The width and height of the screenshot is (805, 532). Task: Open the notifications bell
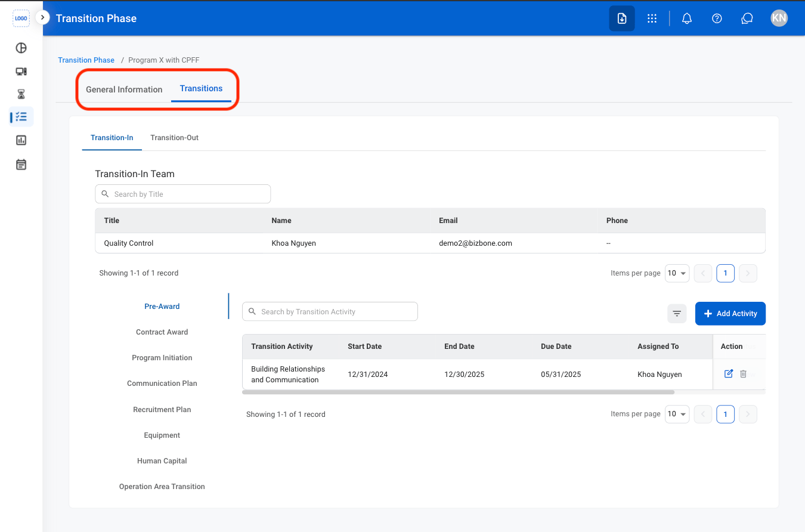687,18
